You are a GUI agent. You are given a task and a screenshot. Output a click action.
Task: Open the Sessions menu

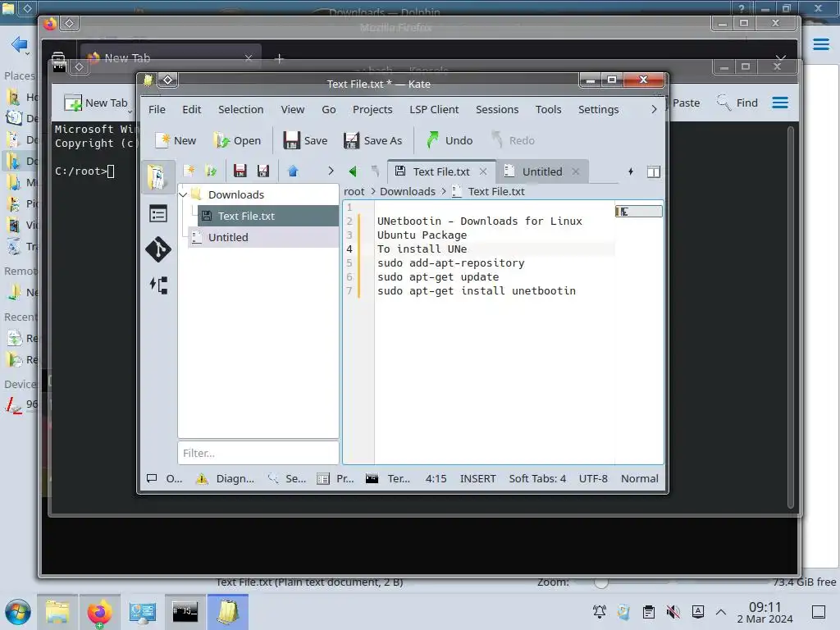click(497, 109)
